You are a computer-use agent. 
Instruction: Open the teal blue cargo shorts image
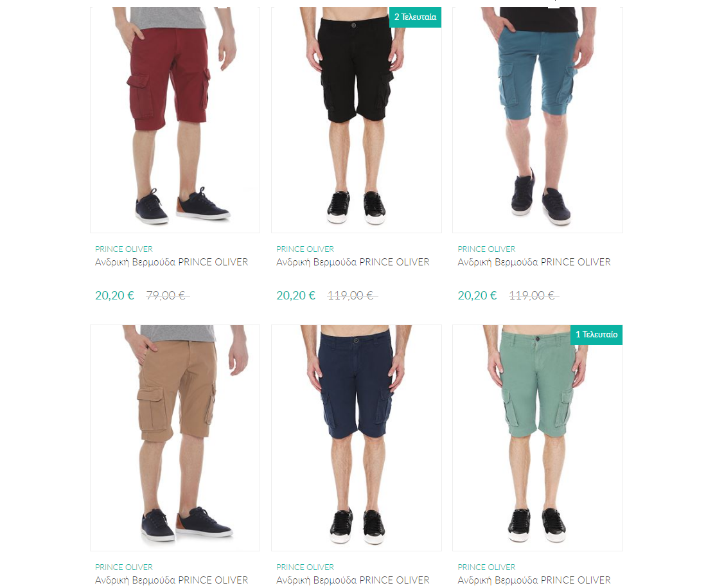click(538, 120)
